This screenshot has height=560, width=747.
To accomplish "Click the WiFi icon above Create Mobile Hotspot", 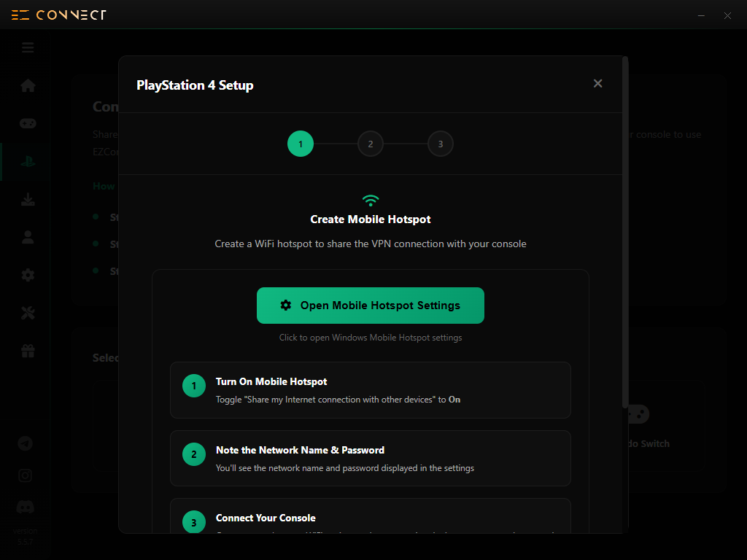I will (371, 201).
